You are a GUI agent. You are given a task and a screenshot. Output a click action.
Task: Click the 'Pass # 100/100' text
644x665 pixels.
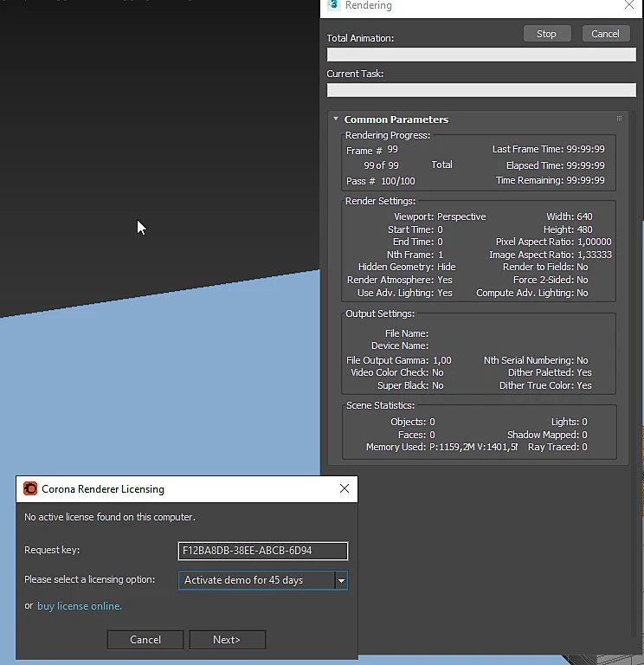click(x=381, y=181)
